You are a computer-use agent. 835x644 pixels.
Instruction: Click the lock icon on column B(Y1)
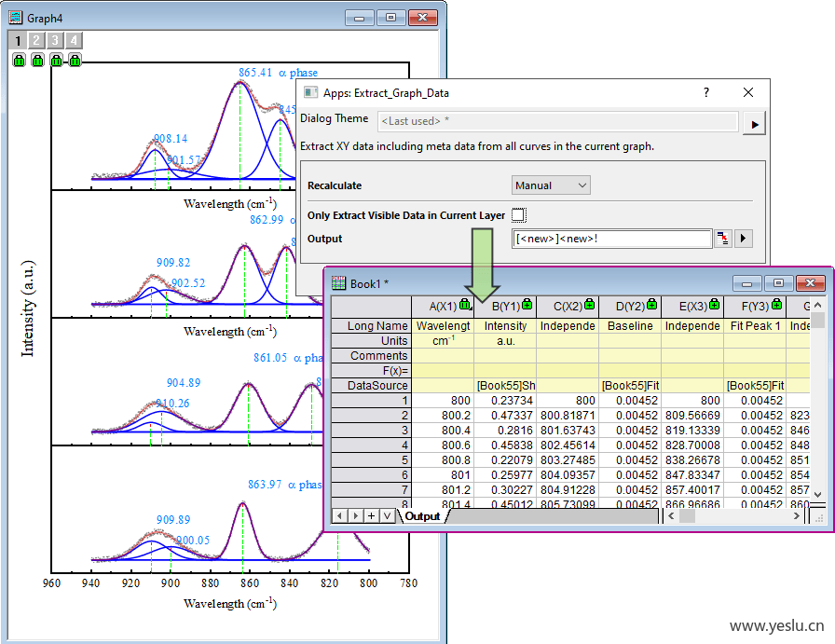tap(527, 304)
